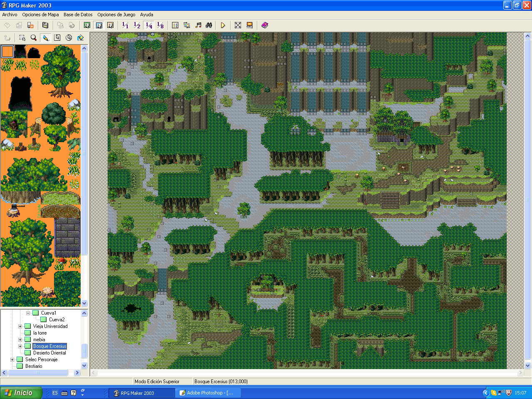
Task: Click the Save Map toolbar icon
Action: (60, 25)
